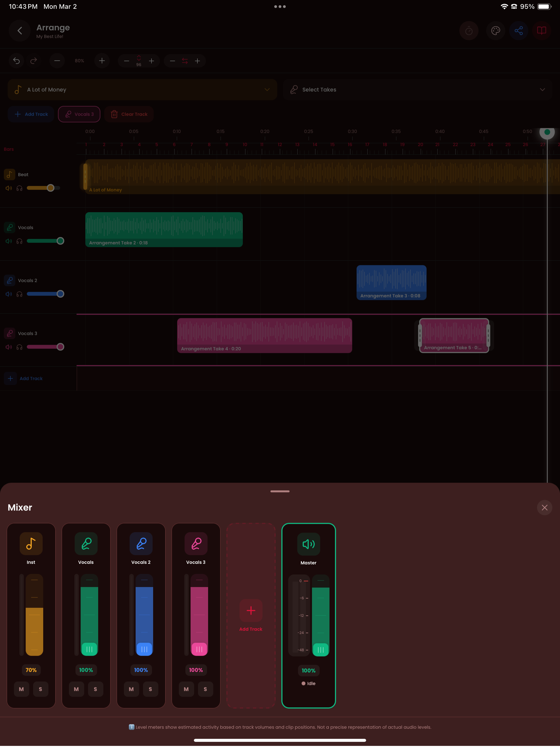The image size is (560, 747).
Task: Click minus next to loop arrows icon
Action: (x=173, y=61)
